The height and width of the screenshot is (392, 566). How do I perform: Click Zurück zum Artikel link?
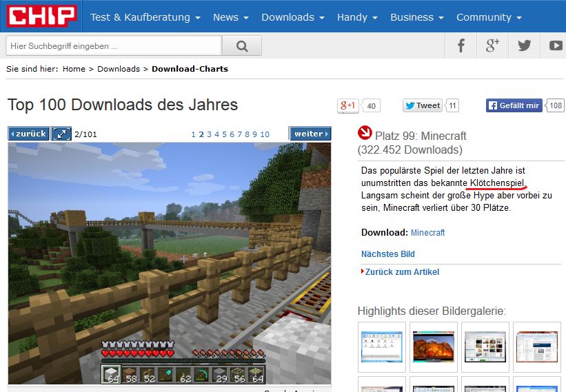[x=402, y=272]
